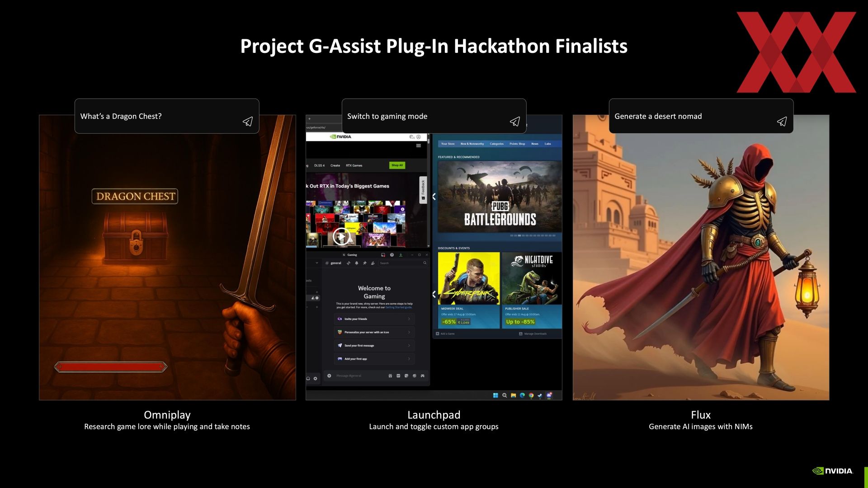Play the RTX games video
Viewport: 868px width, 488px height.
tap(341, 236)
